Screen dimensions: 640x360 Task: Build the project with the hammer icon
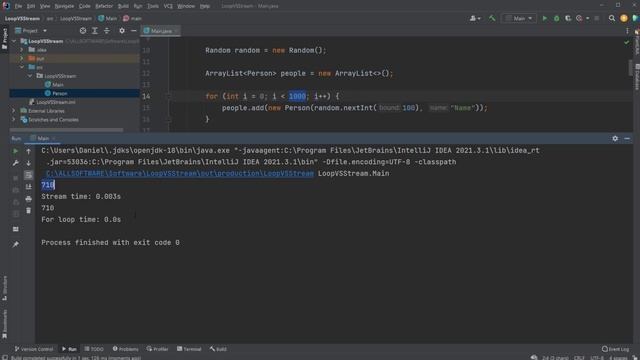pos(492,18)
